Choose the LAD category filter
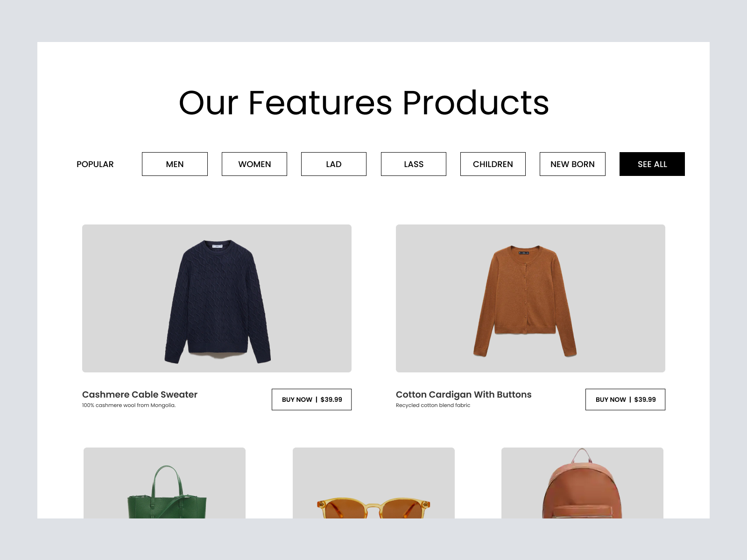Viewport: 747px width, 560px height. click(x=334, y=164)
